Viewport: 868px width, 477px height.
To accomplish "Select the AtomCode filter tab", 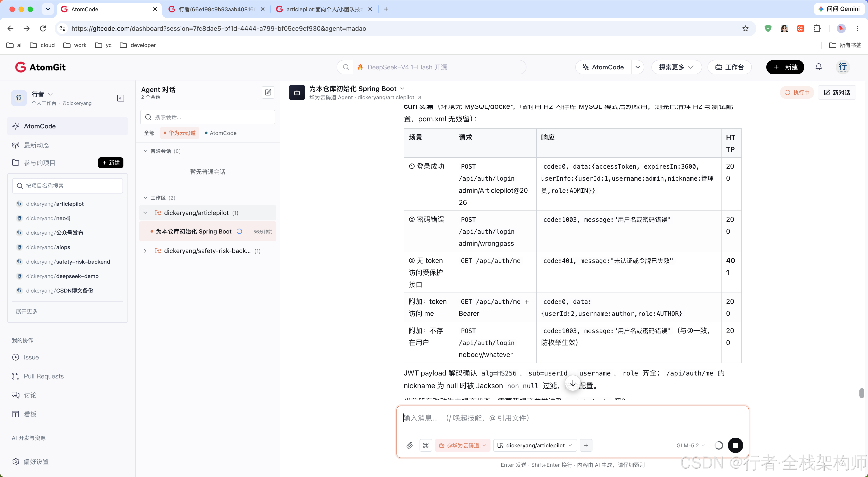I will click(221, 133).
